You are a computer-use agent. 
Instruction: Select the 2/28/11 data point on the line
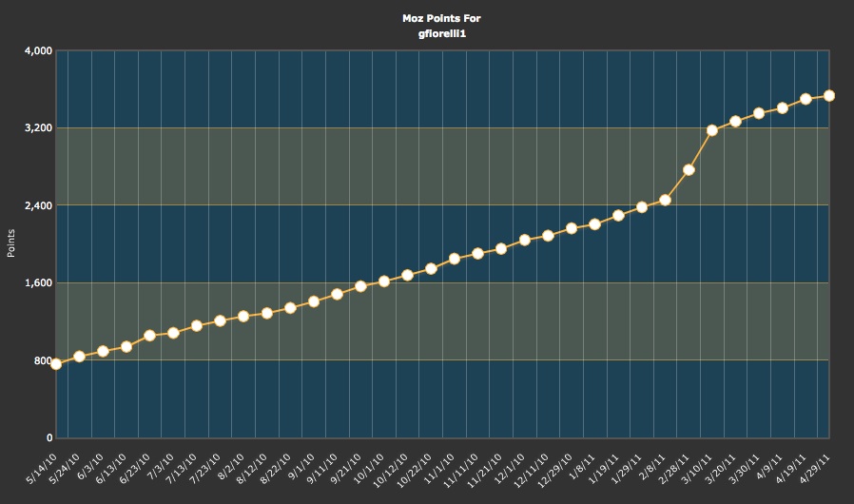click(689, 169)
